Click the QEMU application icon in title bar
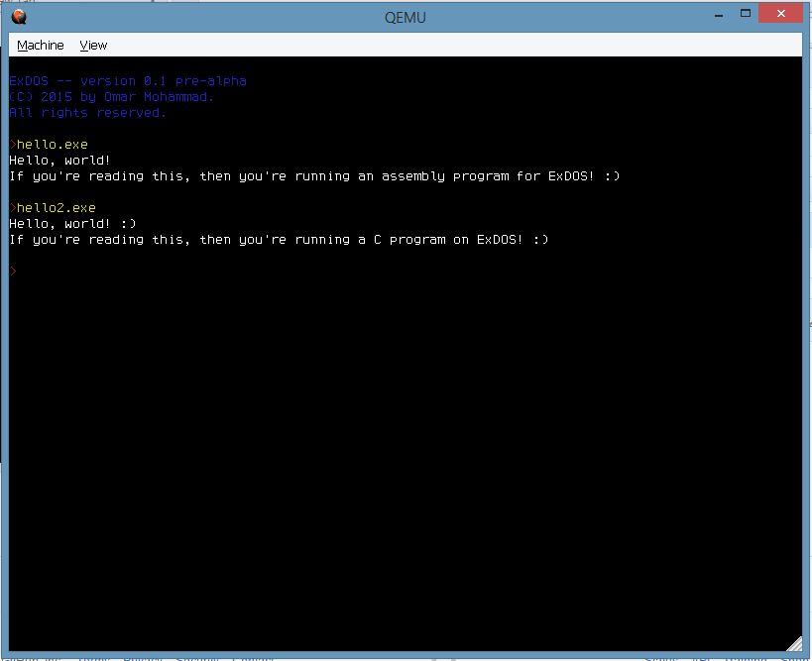Viewport: 812px width, 661px height. (x=19, y=17)
